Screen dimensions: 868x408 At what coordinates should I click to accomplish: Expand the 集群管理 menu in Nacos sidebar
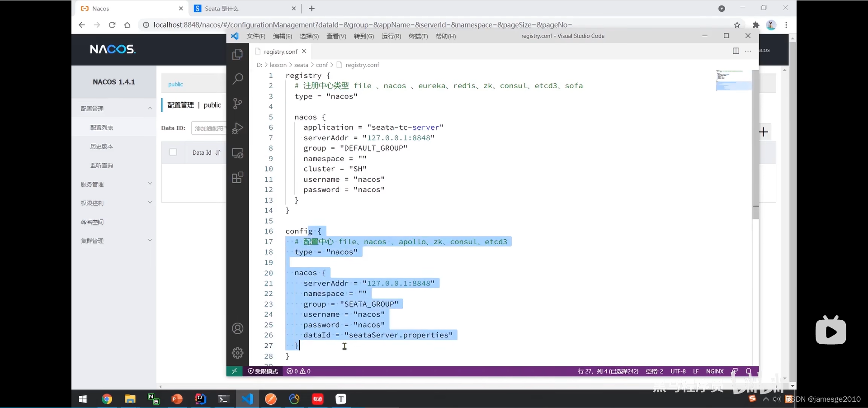point(150,241)
